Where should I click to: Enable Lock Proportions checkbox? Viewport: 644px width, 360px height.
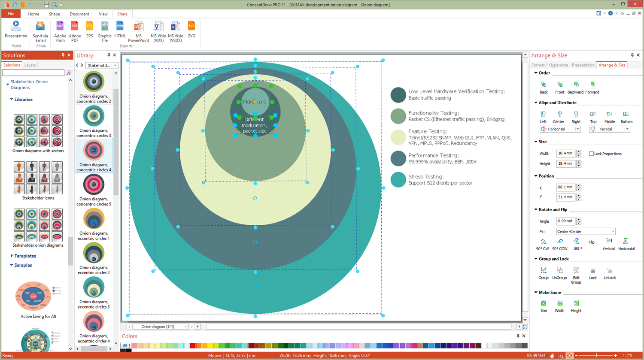click(591, 154)
